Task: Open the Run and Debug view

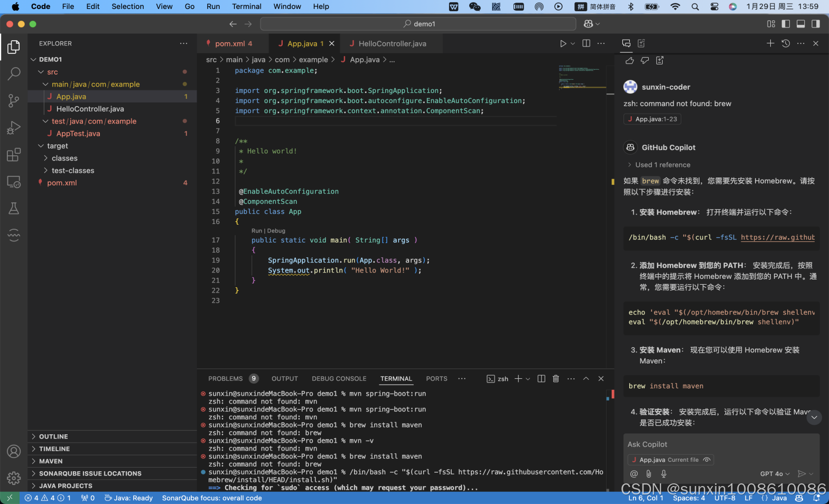Action: pos(14,127)
